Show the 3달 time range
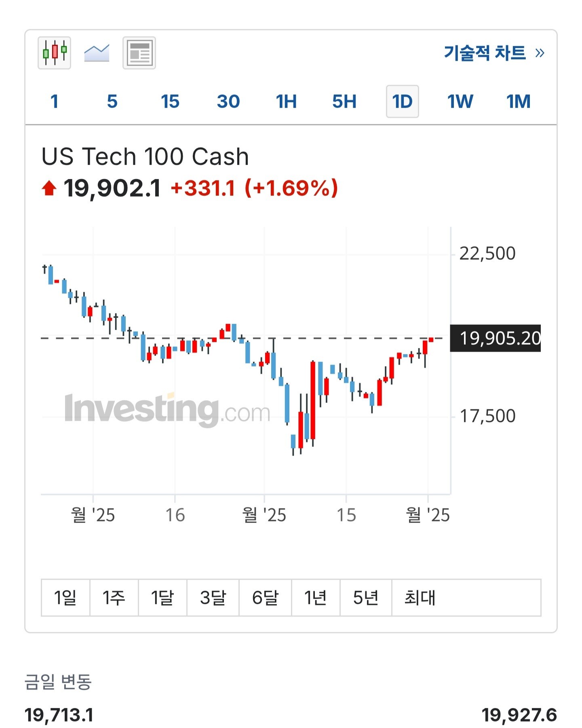Viewport: 582px width, 728px height. 213,597
